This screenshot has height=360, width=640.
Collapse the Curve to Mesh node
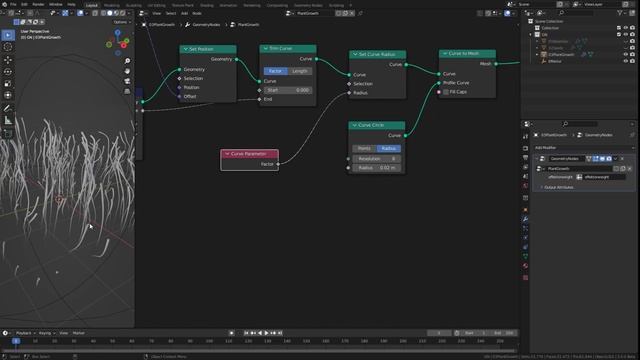pos(445,53)
